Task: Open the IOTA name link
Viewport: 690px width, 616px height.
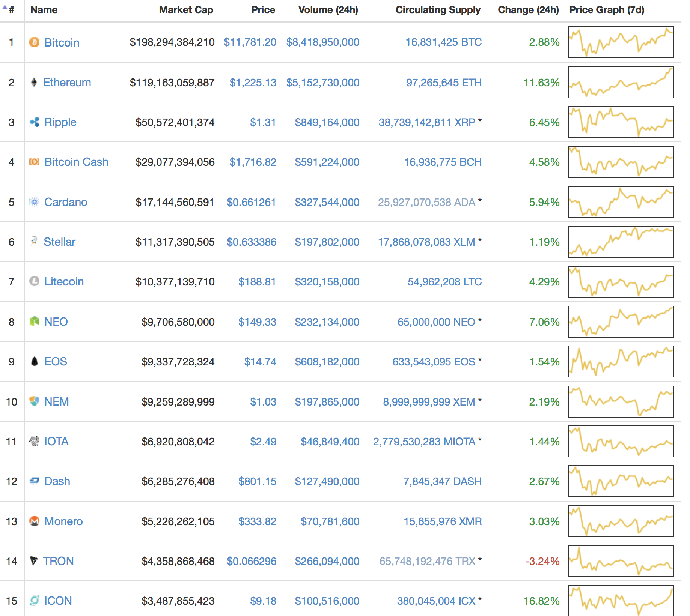Action: point(56,441)
